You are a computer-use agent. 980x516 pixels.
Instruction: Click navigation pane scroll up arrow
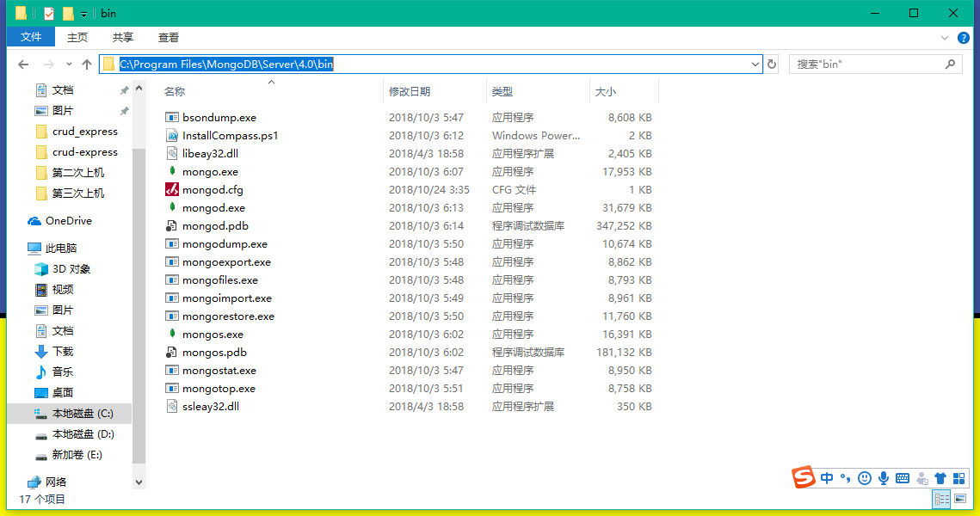[139, 89]
